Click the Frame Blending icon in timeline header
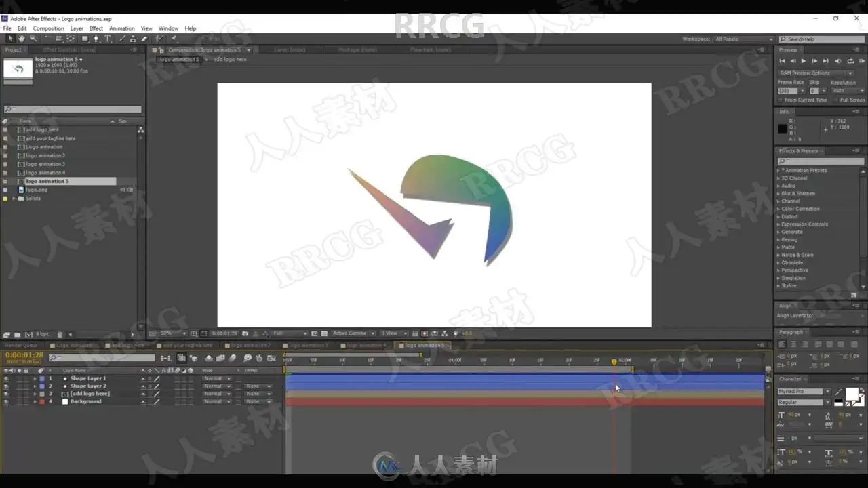 [221, 358]
